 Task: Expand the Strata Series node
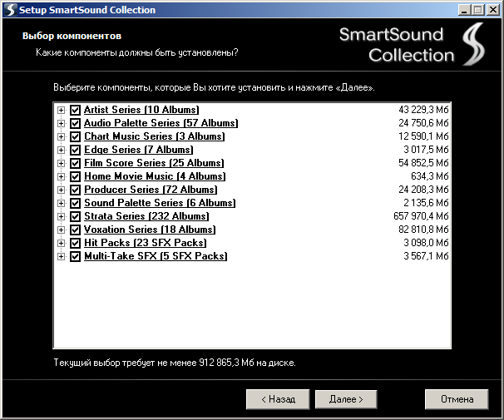61,216
